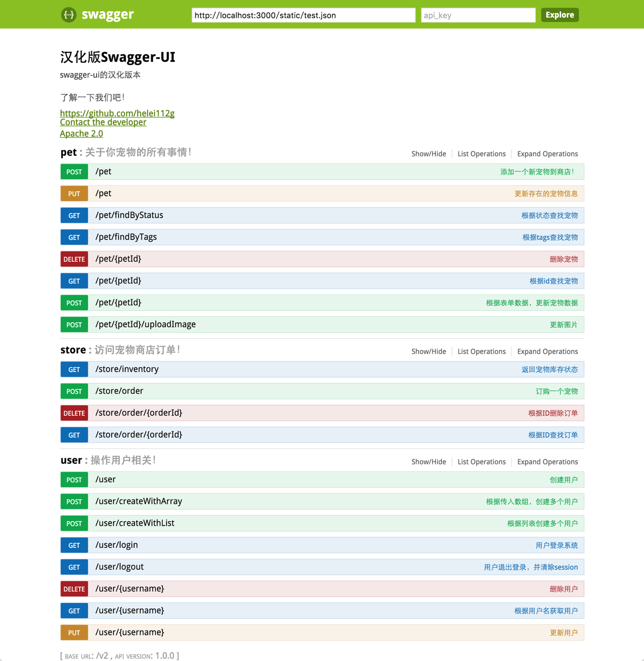This screenshot has height=661, width=644.
Task: Click the api_key input field
Action: 478,15
